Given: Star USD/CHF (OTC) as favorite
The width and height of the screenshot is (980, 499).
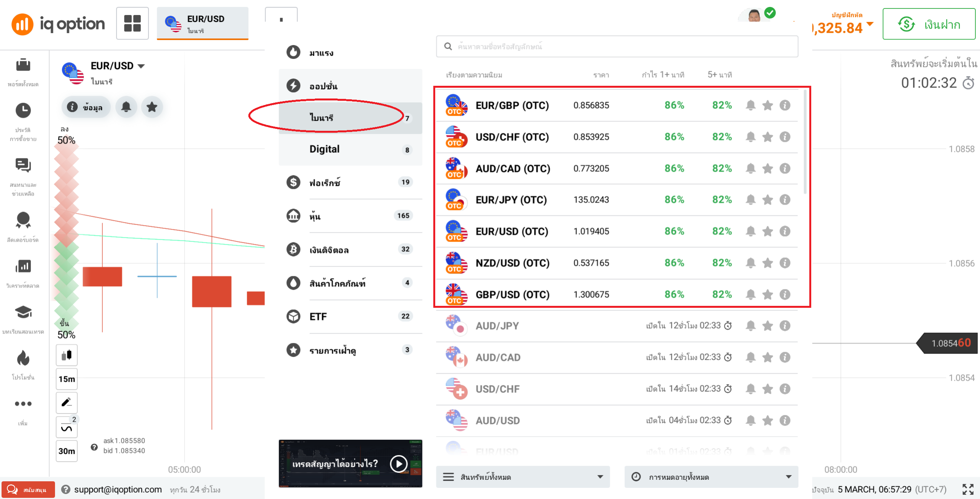Looking at the screenshot, I should tap(767, 137).
